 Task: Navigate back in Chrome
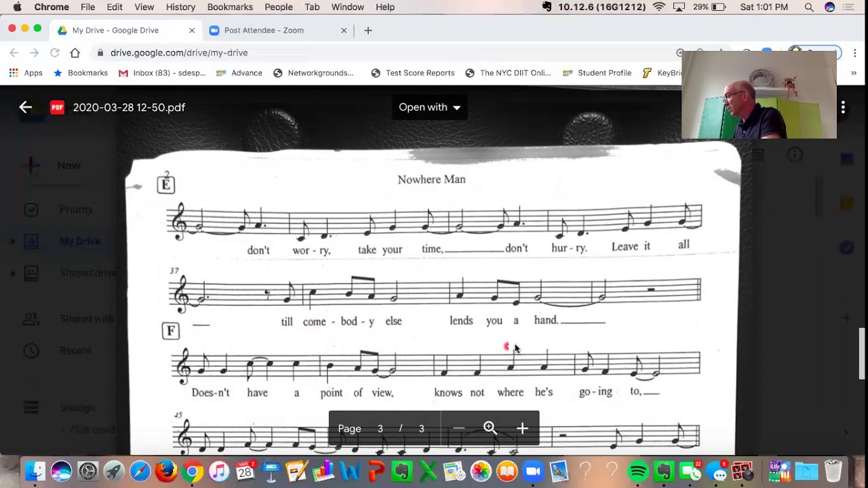(14, 53)
